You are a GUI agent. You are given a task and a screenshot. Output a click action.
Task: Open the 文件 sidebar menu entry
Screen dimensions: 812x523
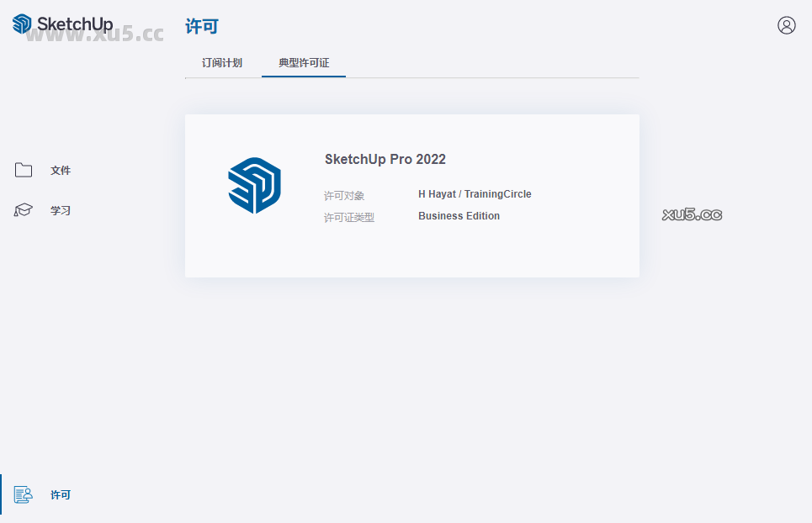pyautogui.click(x=61, y=170)
